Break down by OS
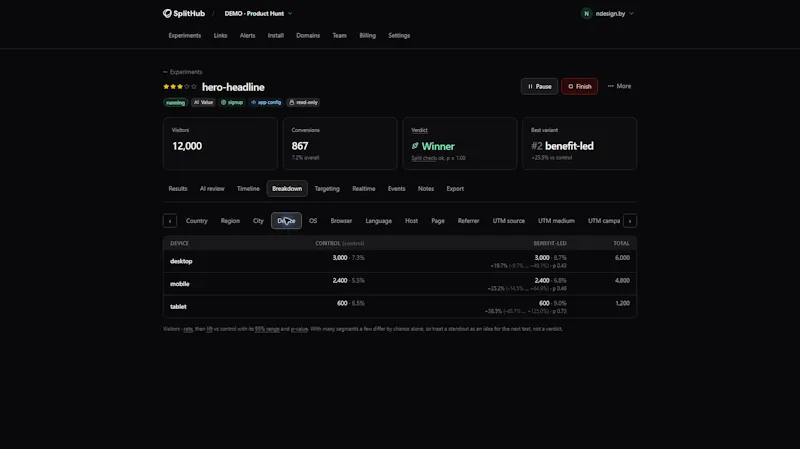800x449 pixels. [313, 221]
